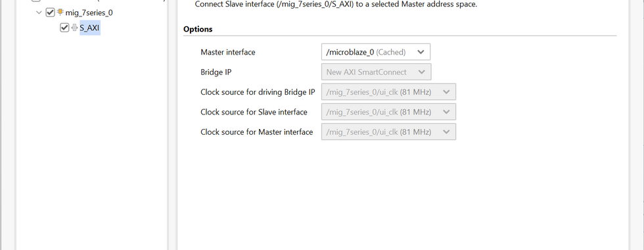Select the mig_7series_0 tree item label
This screenshot has height=250, width=644.
click(89, 12)
